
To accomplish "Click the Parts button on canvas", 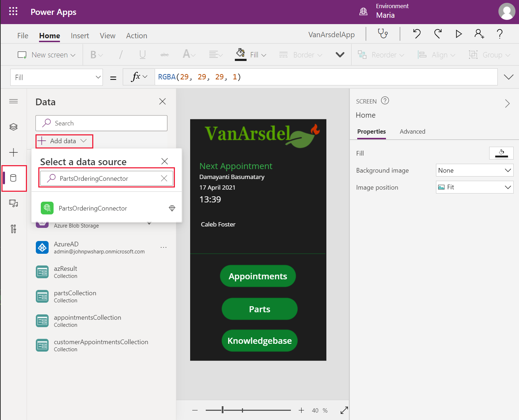I will coord(260,309).
